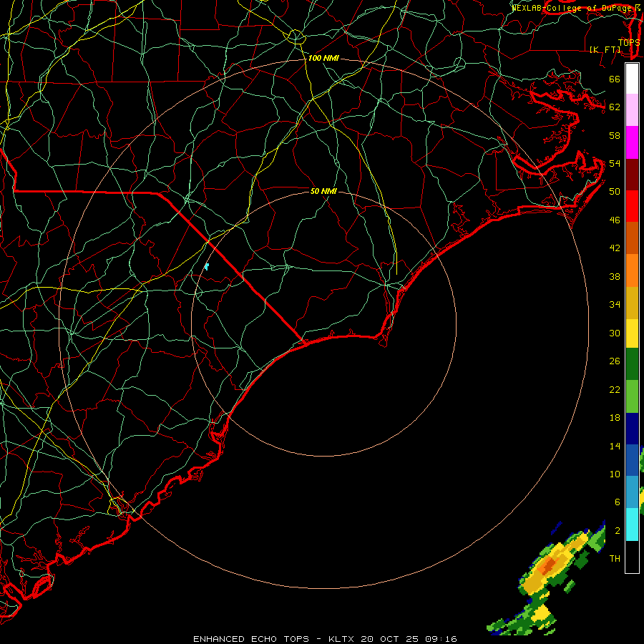Click the "66" legend value

[615, 79]
